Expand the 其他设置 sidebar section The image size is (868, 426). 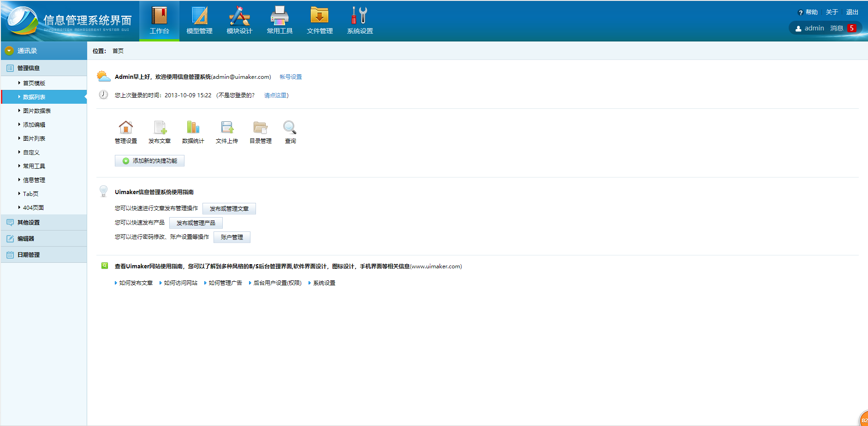pyautogui.click(x=44, y=222)
